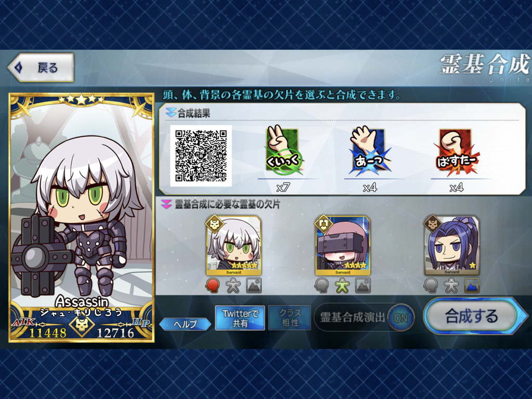Collapse the 合成結果 section arrow
Image resolution: width=532 pixels, height=399 pixels.
(x=170, y=113)
